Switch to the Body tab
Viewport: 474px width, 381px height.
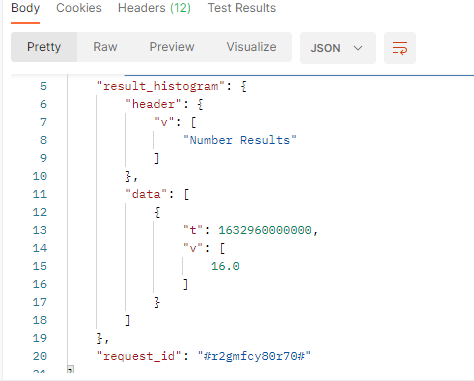pyautogui.click(x=25, y=8)
